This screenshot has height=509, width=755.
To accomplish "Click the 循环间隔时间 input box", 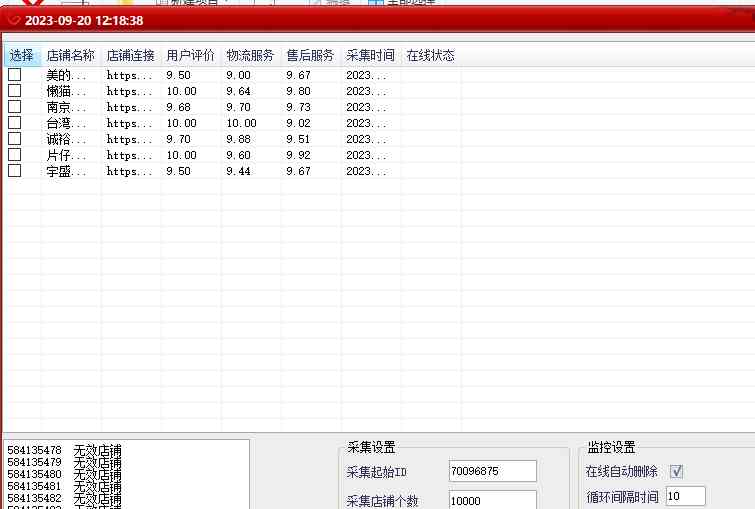I will click(x=685, y=496).
